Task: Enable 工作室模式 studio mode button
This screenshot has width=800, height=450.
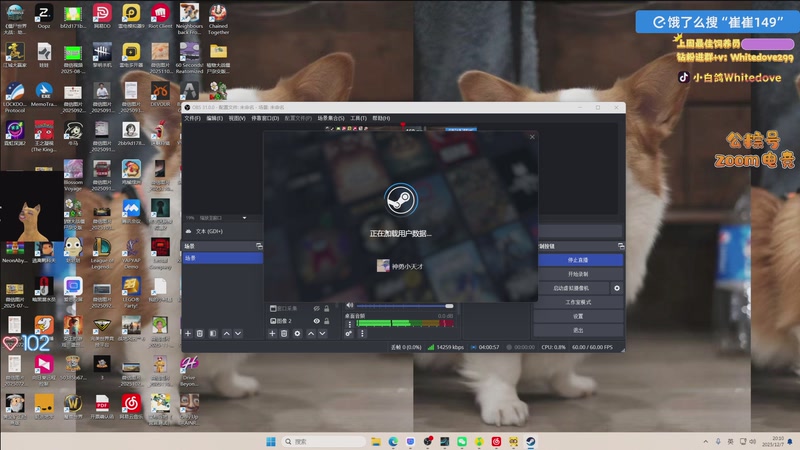Action: 578,302
